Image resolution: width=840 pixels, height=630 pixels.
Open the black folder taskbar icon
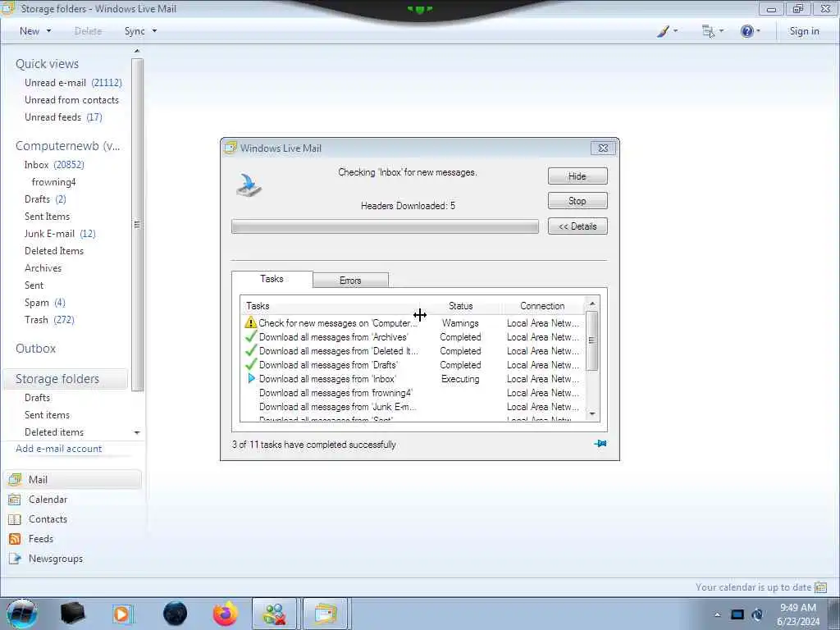click(72, 614)
